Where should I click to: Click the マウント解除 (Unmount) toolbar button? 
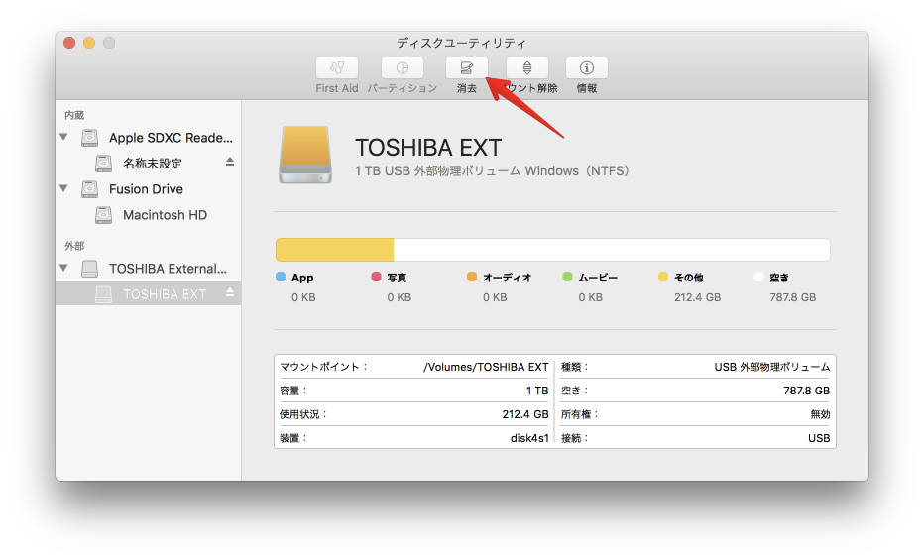click(x=527, y=67)
